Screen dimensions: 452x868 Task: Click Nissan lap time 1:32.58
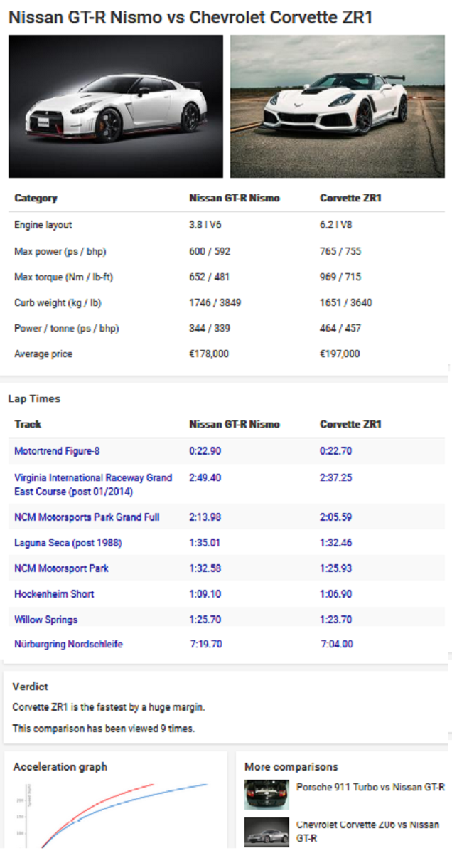pos(205,568)
